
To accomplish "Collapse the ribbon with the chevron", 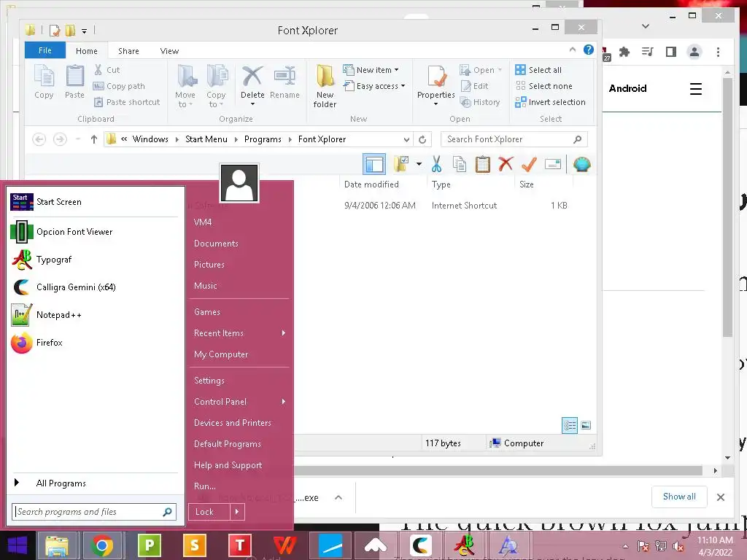I will (572, 50).
